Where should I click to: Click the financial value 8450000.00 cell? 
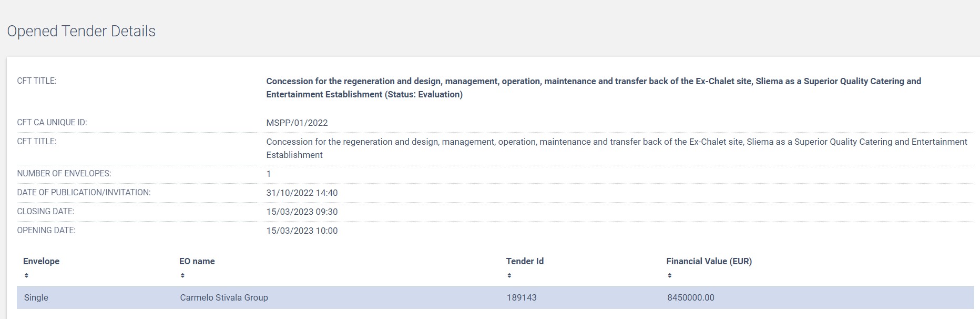[x=690, y=297]
